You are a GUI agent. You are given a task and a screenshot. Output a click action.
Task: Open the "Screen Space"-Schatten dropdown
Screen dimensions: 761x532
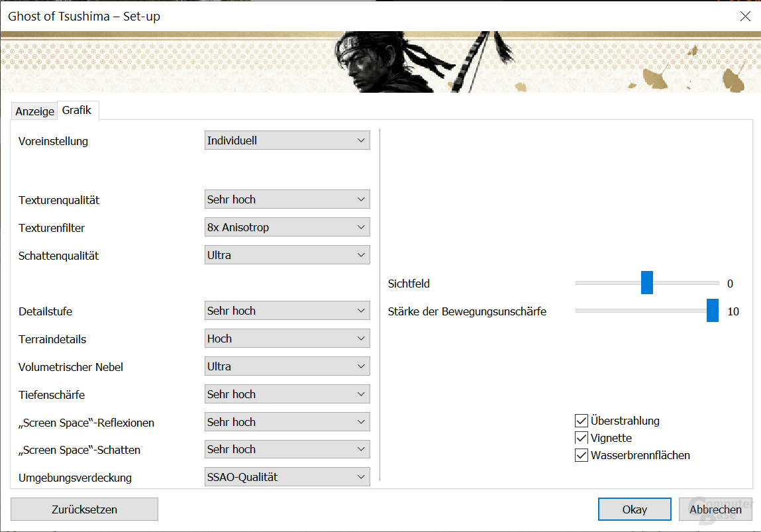[x=287, y=449]
